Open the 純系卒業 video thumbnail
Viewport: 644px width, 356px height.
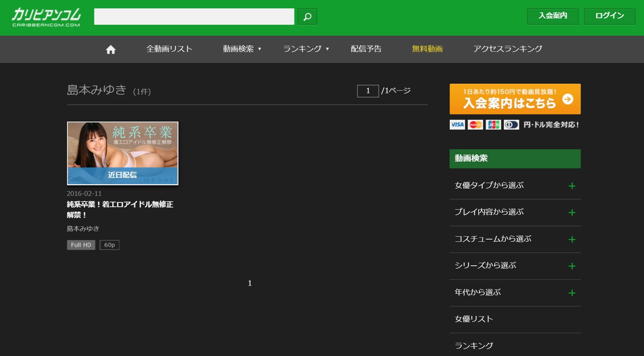coord(122,153)
